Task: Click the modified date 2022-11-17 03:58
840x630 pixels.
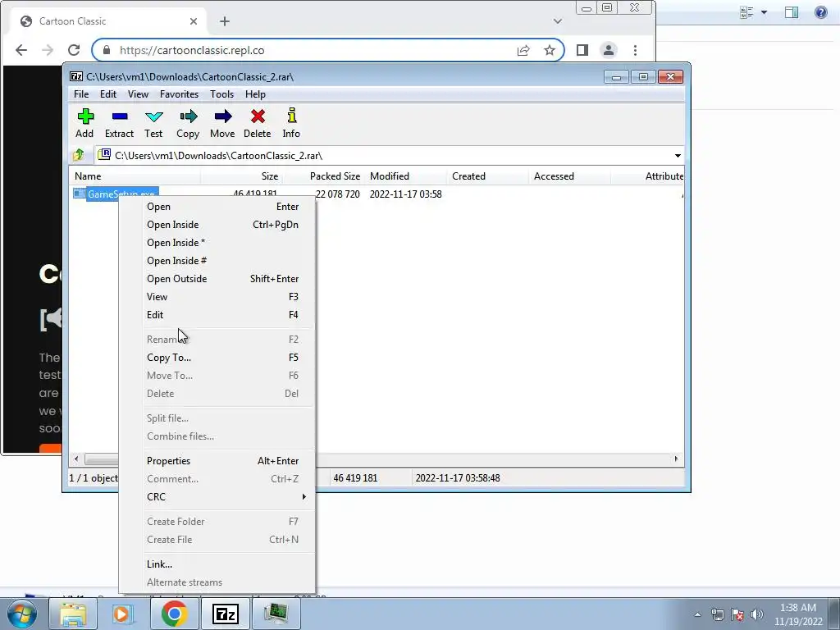Action: (x=405, y=194)
